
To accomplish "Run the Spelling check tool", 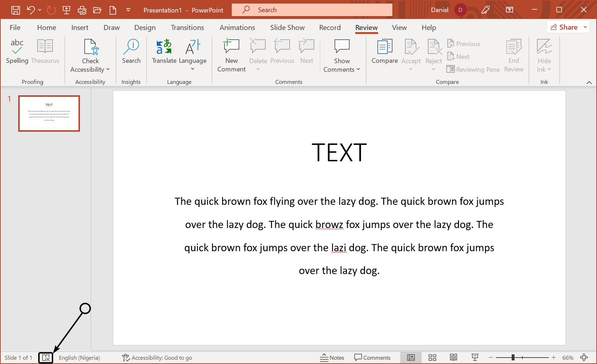I will [x=17, y=51].
